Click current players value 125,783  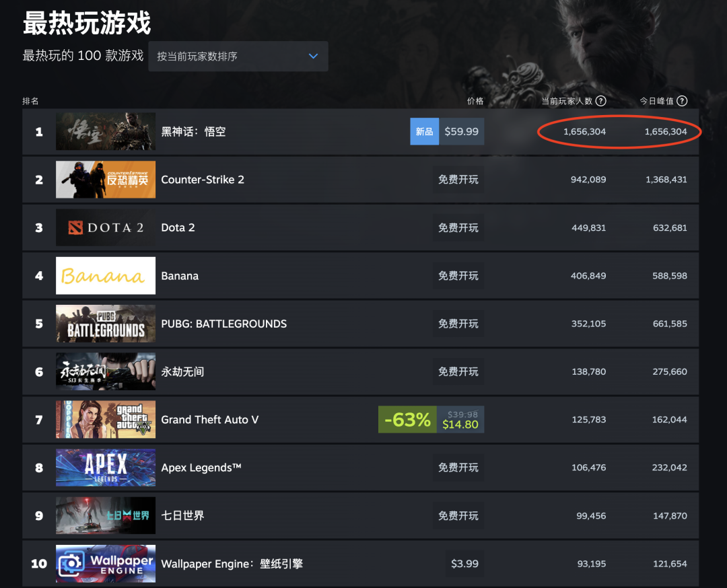click(589, 420)
